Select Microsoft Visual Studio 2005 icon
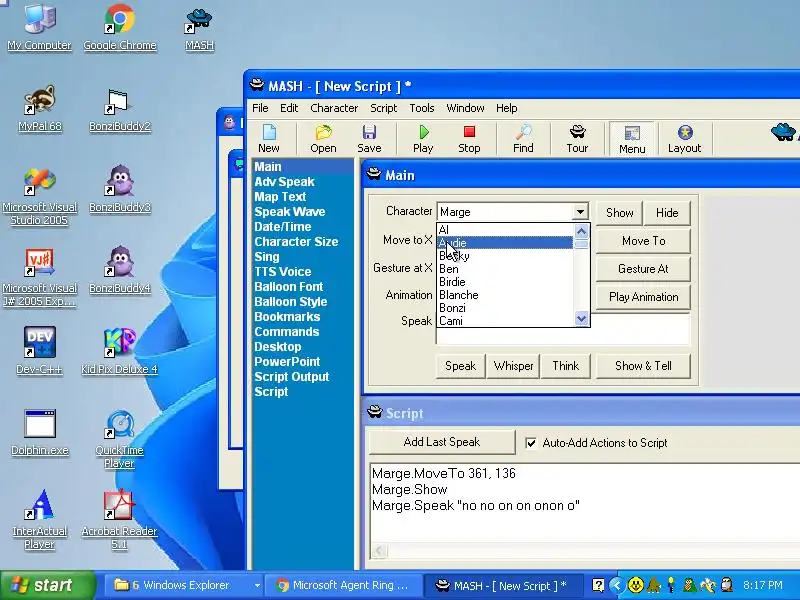The width and height of the screenshot is (800, 600). coord(39,196)
